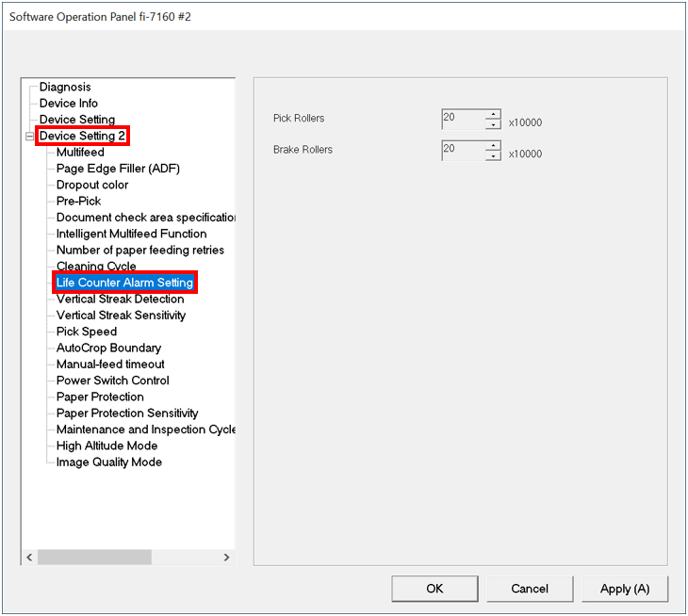Collapse the Device Setting 2 tree node

[29, 137]
